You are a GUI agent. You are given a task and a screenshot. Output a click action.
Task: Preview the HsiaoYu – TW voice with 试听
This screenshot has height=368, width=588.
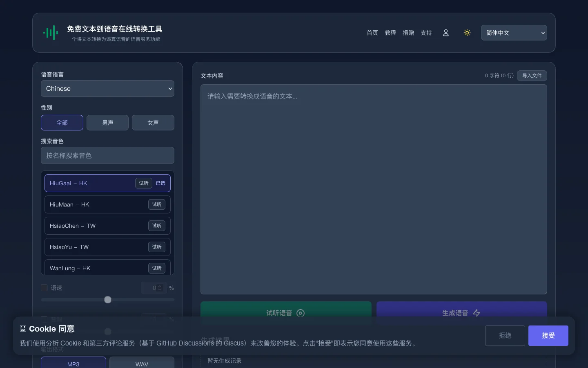coord(157,247)
